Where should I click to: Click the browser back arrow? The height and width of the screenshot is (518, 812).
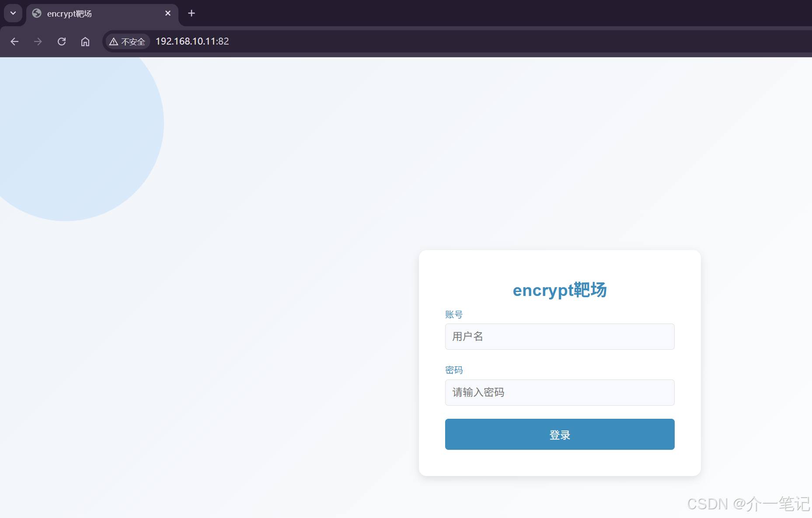[14, 42]
